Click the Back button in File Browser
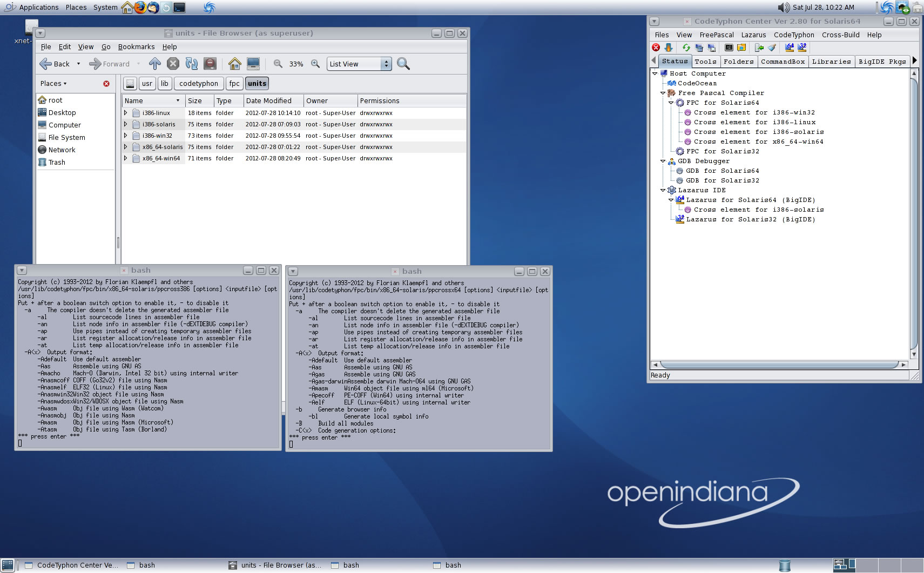Viewport: 924px width, 573px height. (x=55, y=64)
